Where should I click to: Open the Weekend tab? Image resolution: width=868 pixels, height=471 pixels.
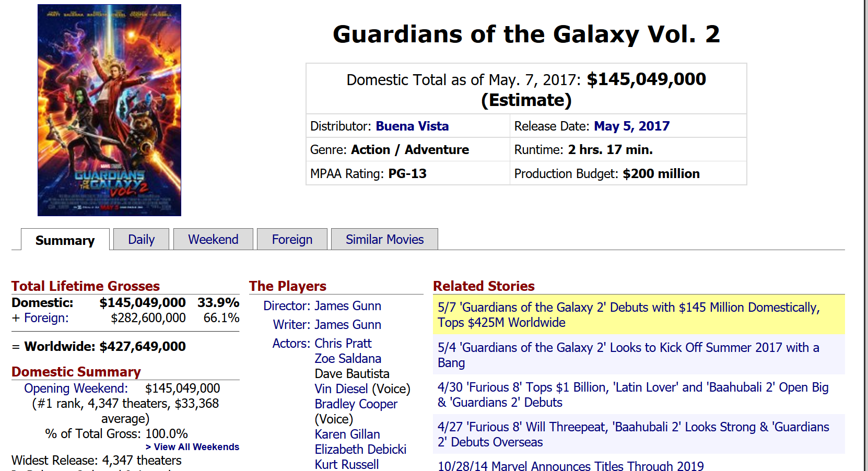[213, 240]
